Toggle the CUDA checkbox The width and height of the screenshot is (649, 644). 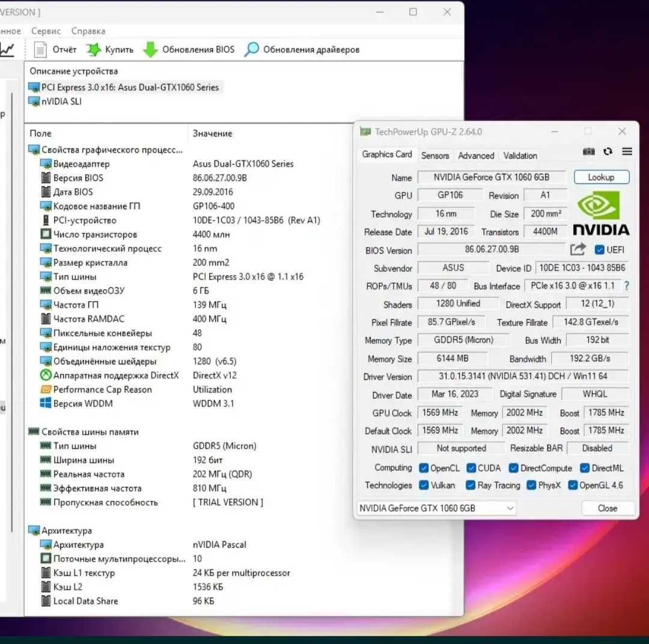click(471, 468)
